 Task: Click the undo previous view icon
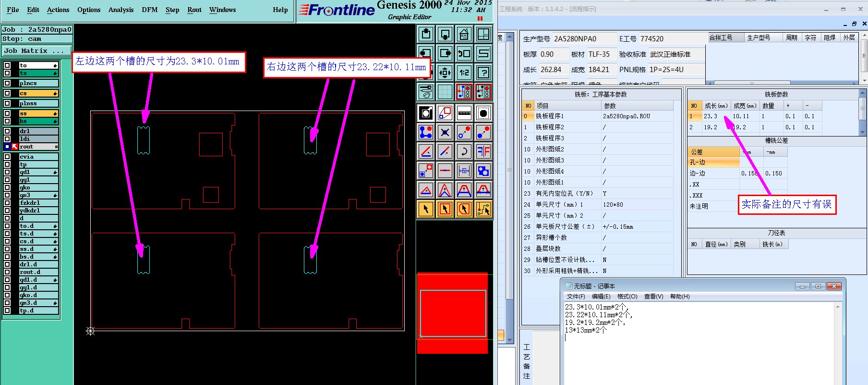464,53
